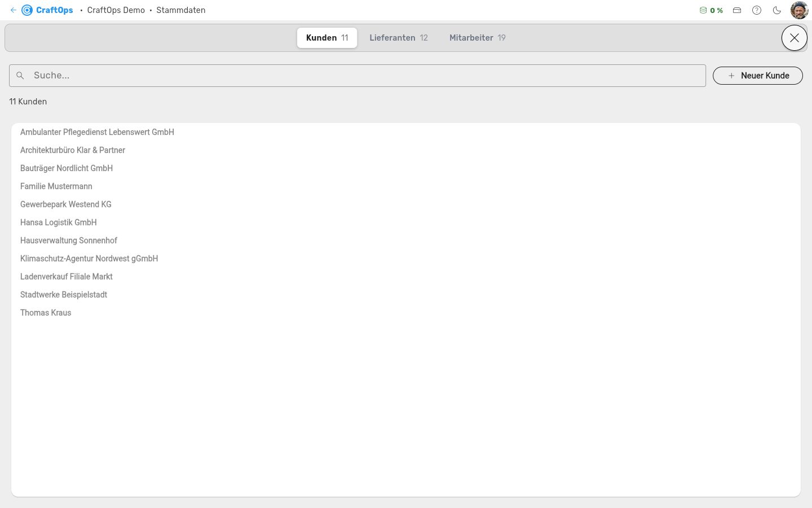Click CraftOps Demo breadcrumb
The width and height of the screenshot is (812, 508).
tap(116, 10)
